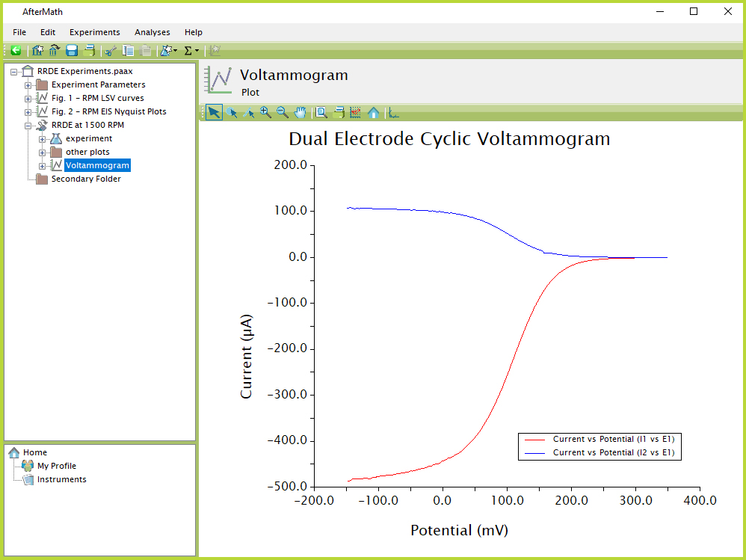Click the plot print icon beside the magnifier page
This screenshot has height=560, width=746.
tap(339, 113)
